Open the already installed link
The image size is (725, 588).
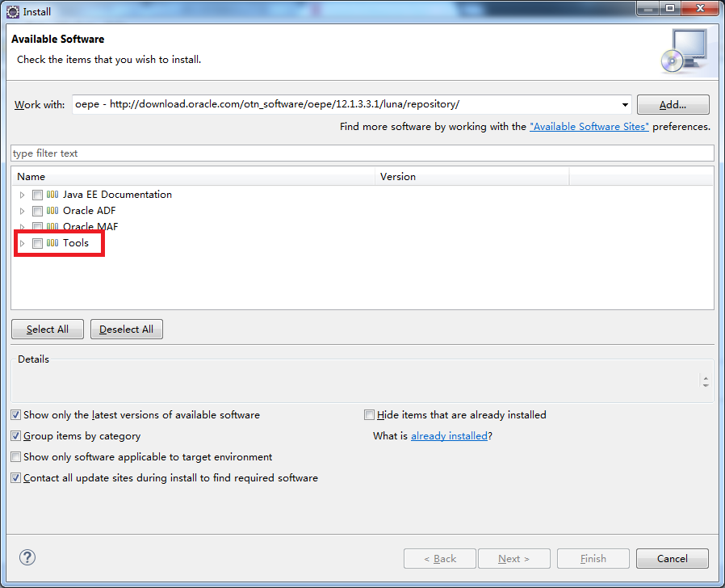coord(449,436)
